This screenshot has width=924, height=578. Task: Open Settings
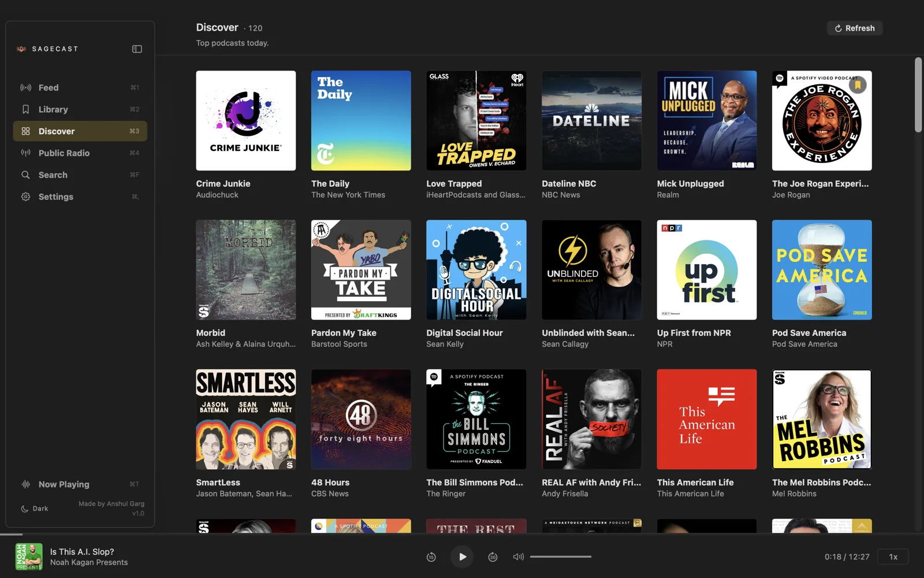(x=55, y=197)
